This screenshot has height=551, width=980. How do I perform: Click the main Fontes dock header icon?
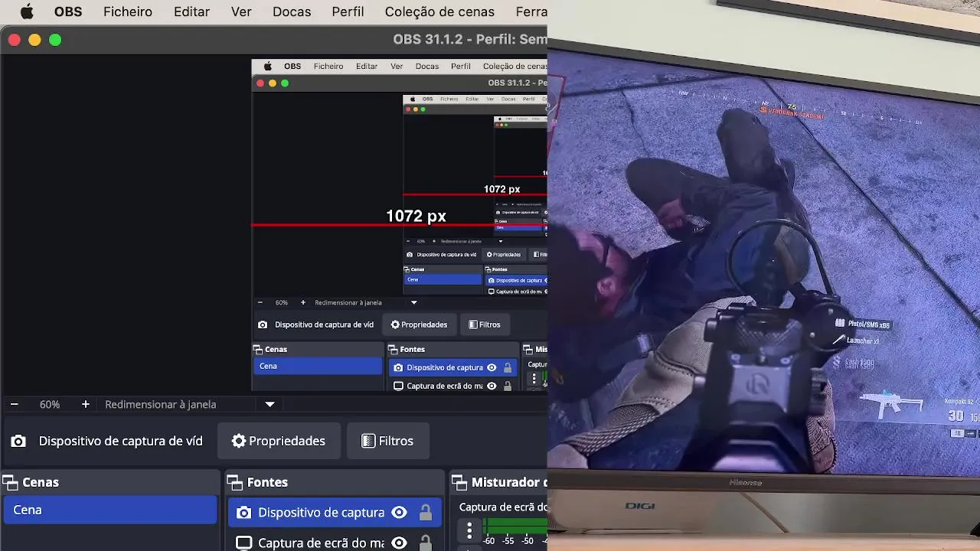coord(235,482)
